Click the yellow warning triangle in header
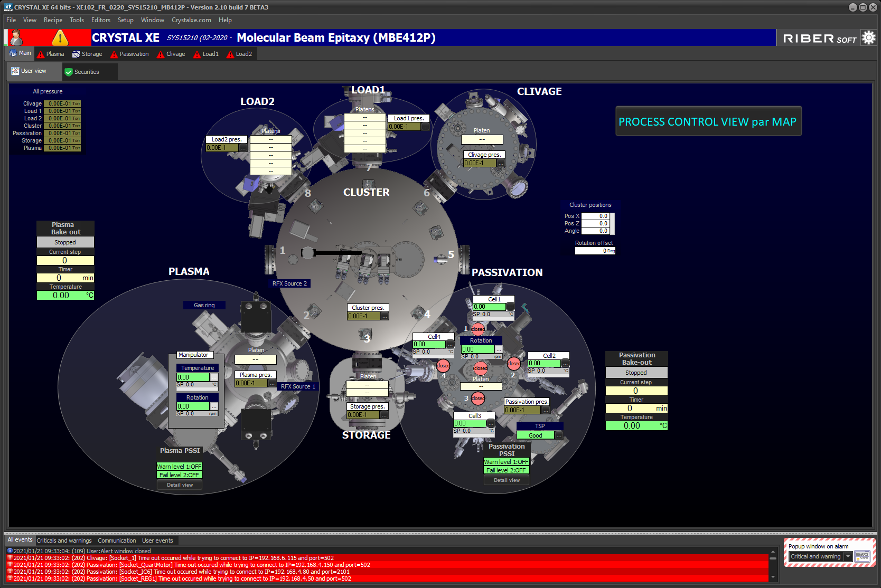The height and width of the screenshot is (588, 881). [60, 37]
